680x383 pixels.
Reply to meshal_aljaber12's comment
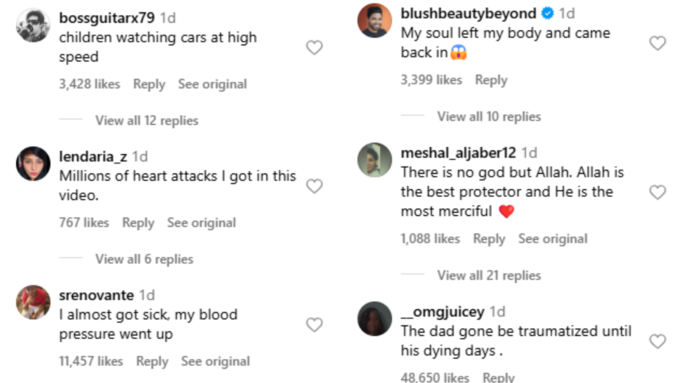pyautogui.click(x=489, y=239)
